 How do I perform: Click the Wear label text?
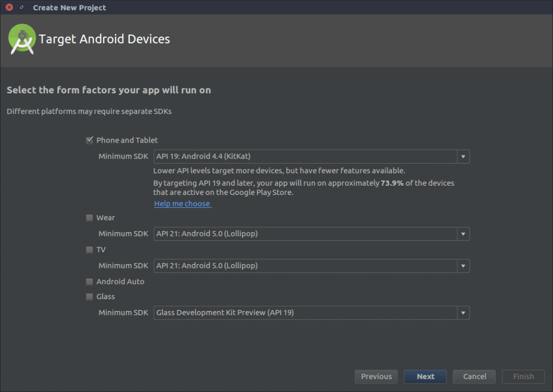click(105, 218)
